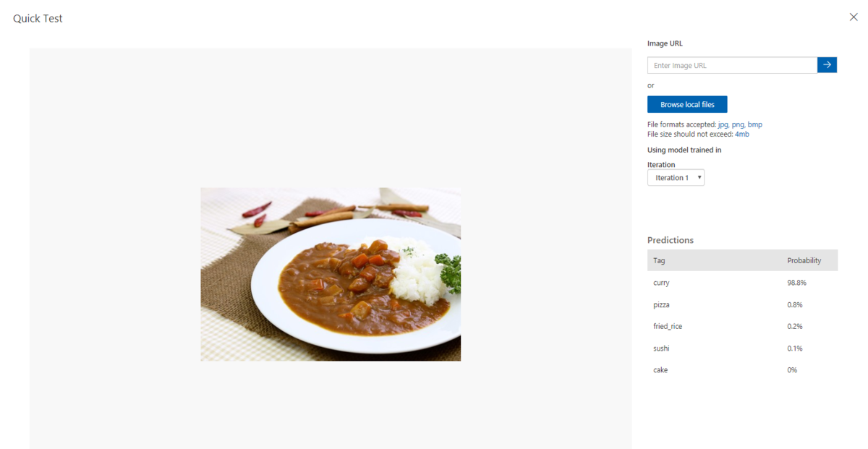
Task: Click the 98.8% probability value
Action: coord(796,283)
